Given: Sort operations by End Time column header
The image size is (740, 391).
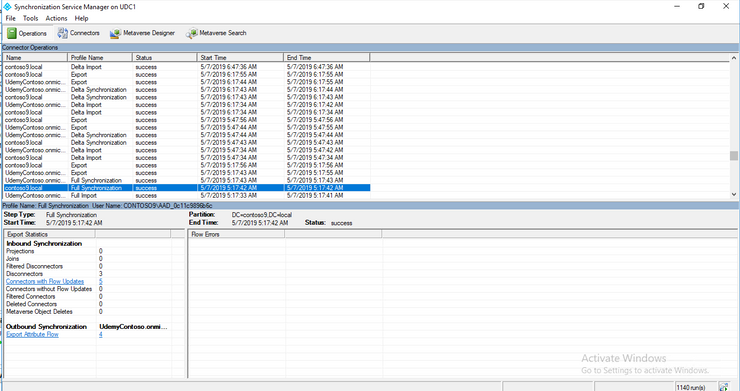Looking at the screenshot, I should pos(327,58).
